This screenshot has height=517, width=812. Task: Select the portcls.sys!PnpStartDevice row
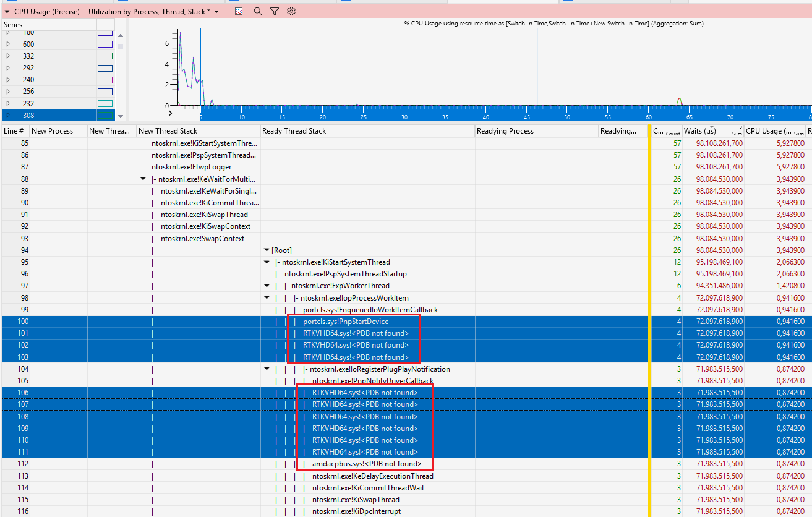406,322
